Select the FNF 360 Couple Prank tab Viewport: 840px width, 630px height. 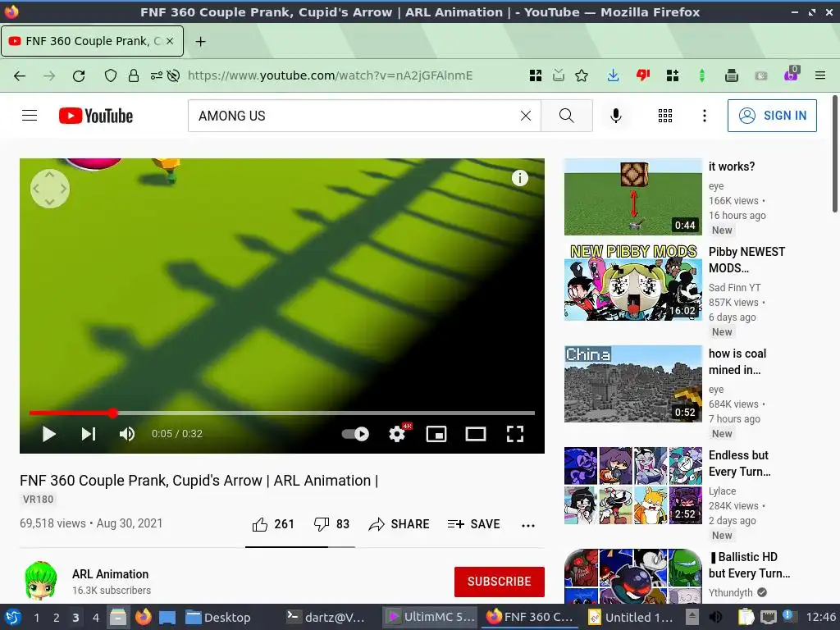pyautogui.click(x=92, y=41)
